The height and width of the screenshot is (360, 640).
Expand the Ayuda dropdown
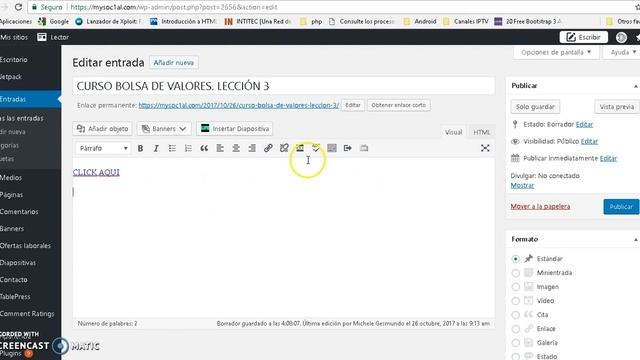tap(623, 52)
